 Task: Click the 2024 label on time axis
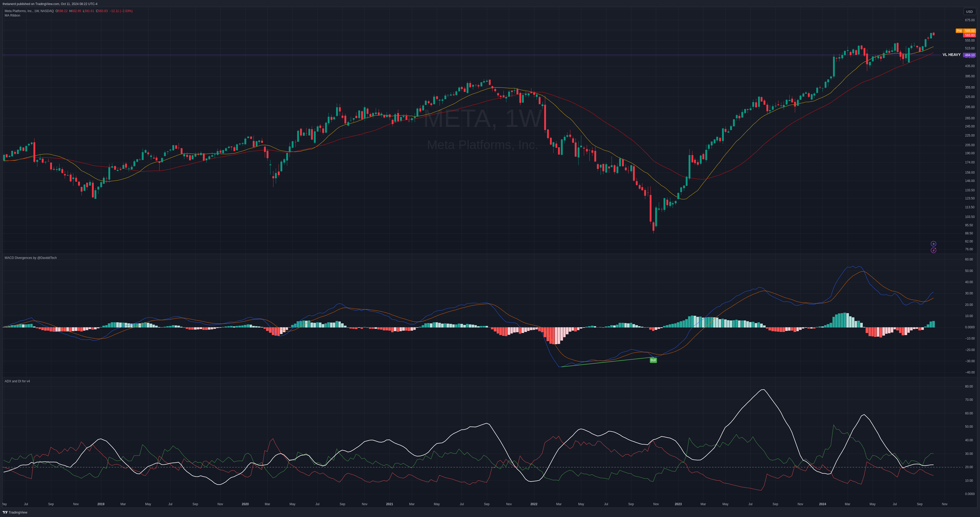[x=823, y=504]
